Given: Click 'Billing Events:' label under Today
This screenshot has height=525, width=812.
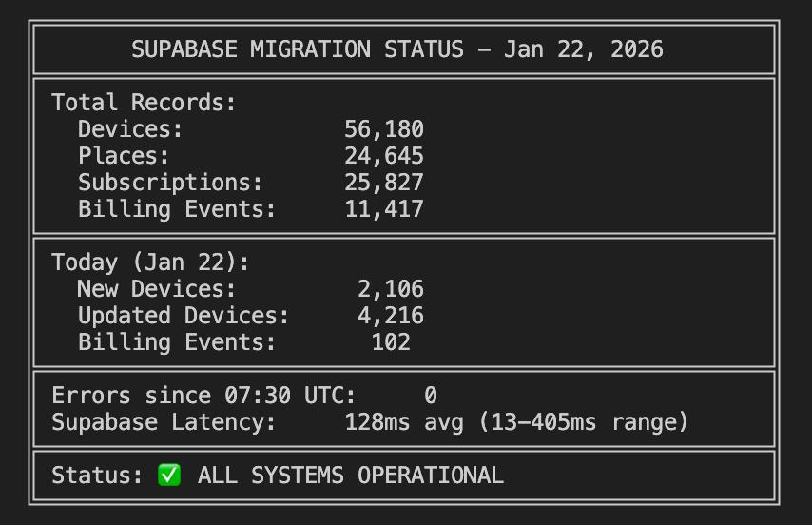Looking at the screenshot, I should 177,342.
